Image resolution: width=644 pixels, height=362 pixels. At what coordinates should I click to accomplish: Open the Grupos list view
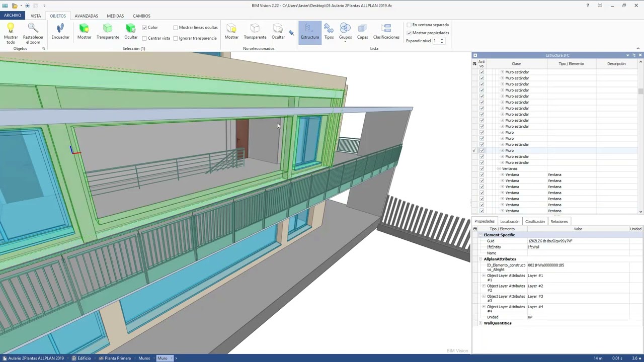(345, 32)
